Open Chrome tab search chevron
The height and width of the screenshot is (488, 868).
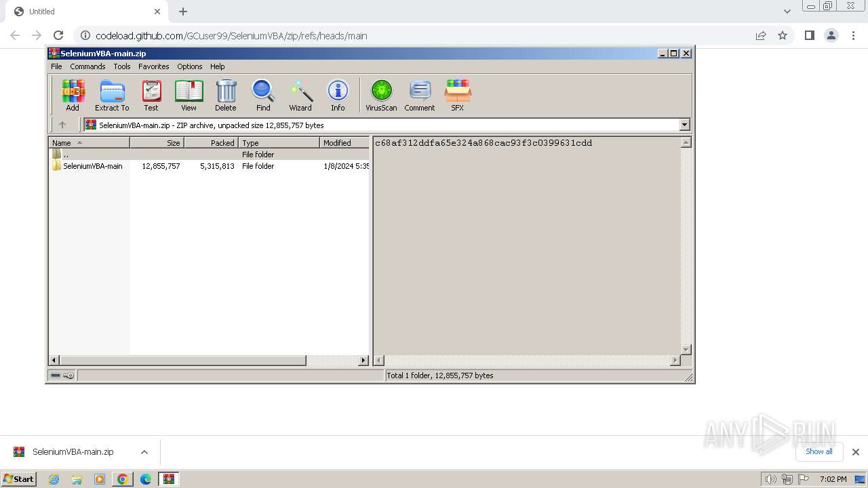click(787, 12)
